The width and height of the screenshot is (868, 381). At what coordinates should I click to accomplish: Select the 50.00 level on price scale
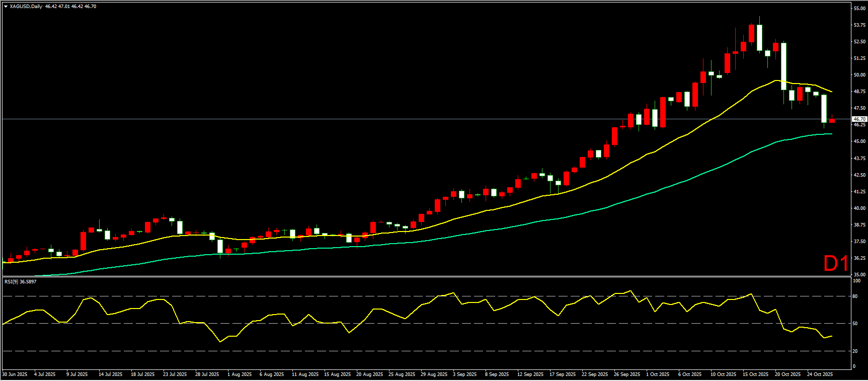pyautogui.click(x=859, y=75)
